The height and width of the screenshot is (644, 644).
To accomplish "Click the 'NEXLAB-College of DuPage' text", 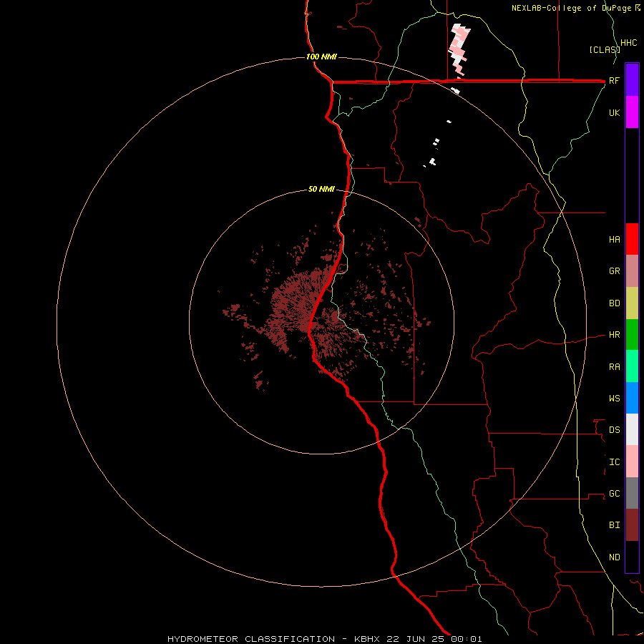I will coord(572,8).
